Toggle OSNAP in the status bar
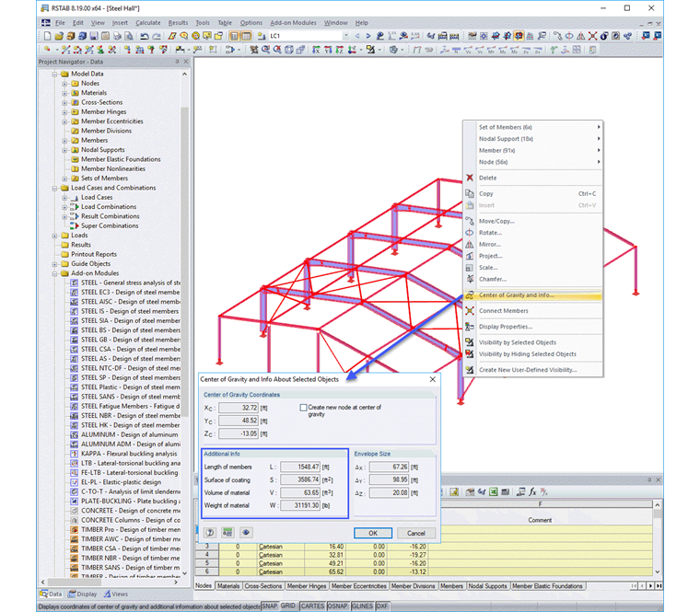Image resolution: width=700 pixels, height=612 pixels. coord(337,606)
